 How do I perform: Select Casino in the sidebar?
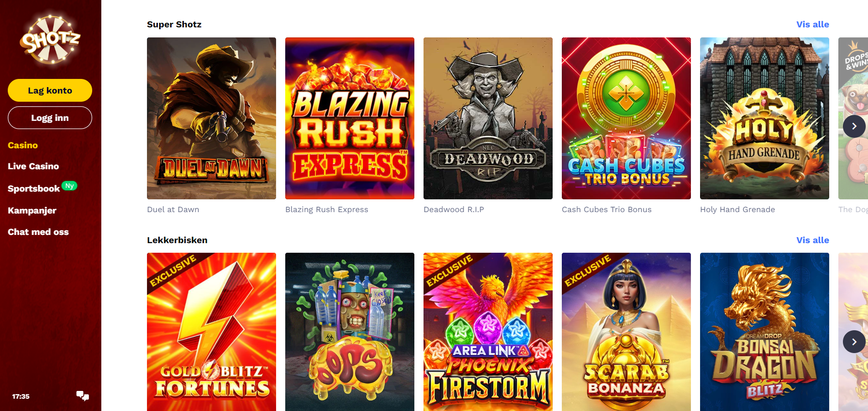coord(23,145)
